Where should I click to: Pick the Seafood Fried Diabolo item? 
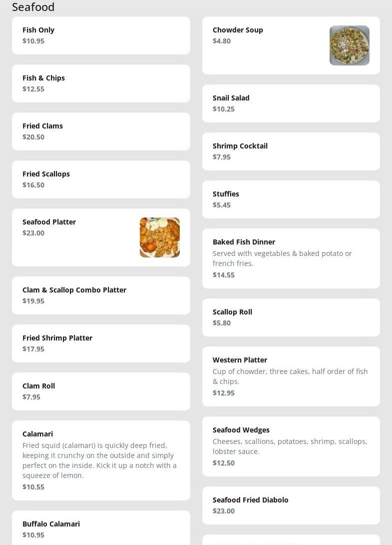coord(291,505)
